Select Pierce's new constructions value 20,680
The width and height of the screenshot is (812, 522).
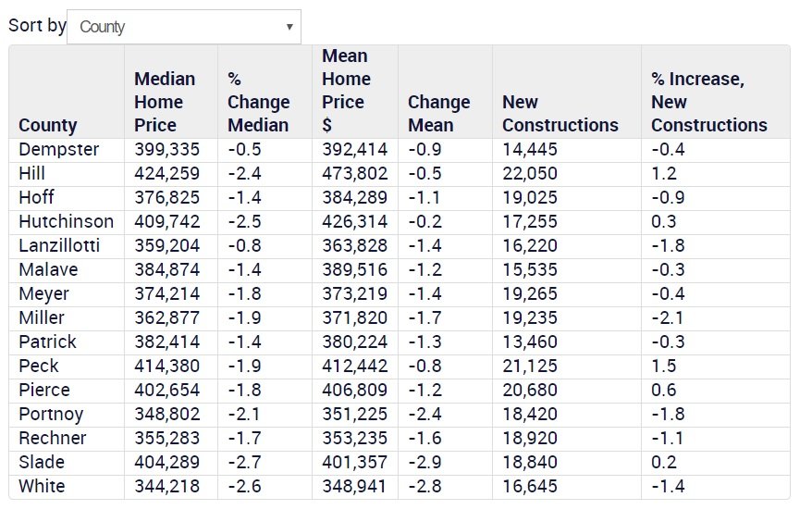pos(532,390)
